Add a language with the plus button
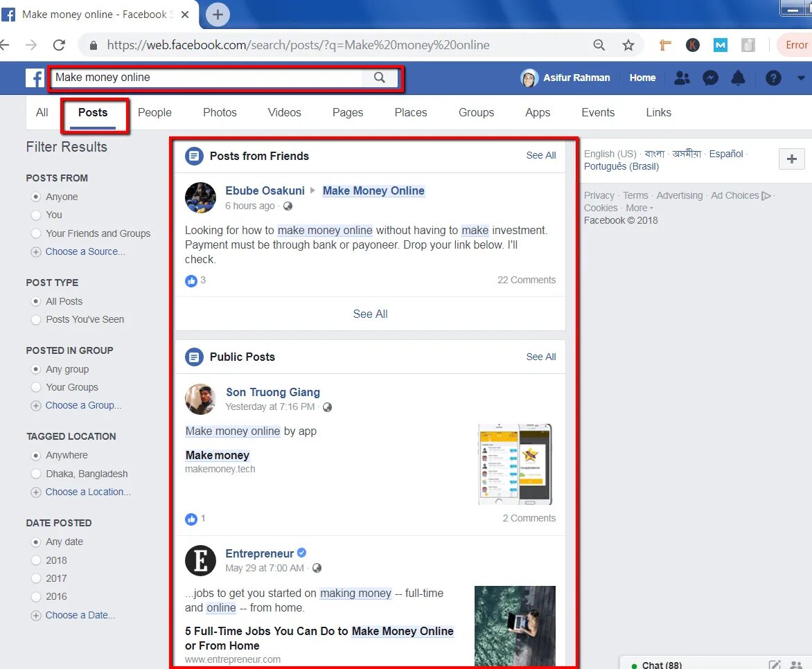This screenshot has height=669, width=812. tap(792, 159)
